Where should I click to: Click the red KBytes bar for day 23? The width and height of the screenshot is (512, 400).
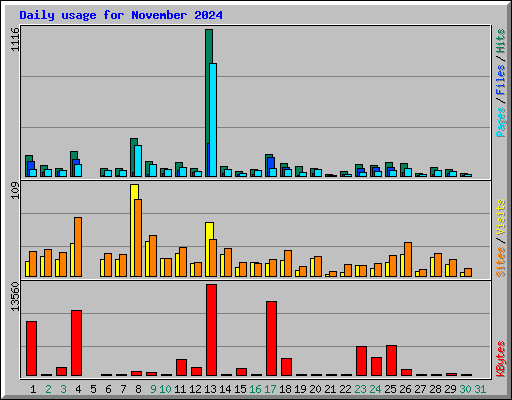point(361,361)
